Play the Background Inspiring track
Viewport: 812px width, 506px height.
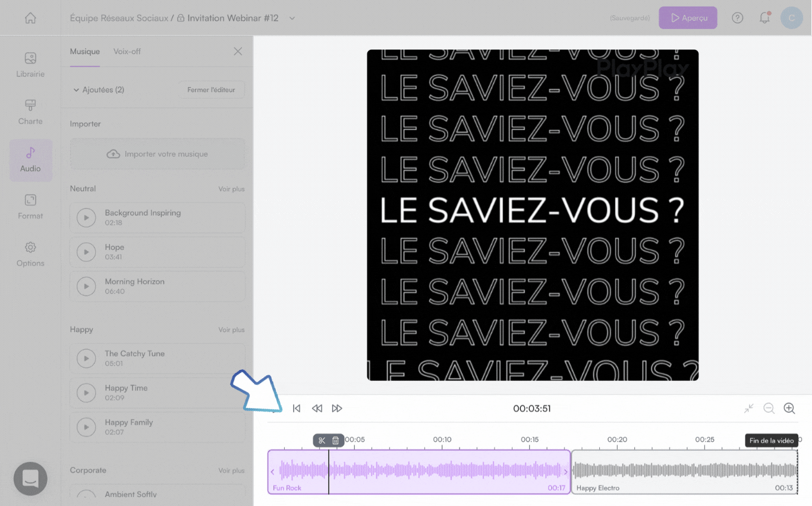[86, 218]
